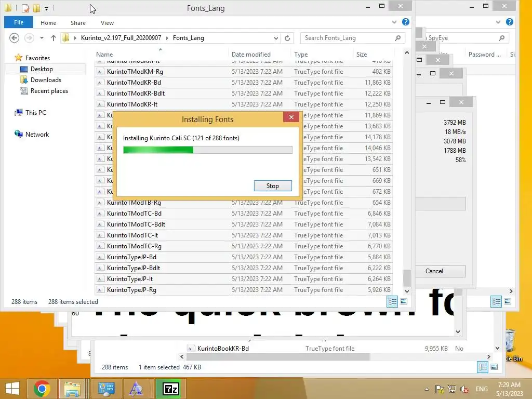Select file KurintoTypeJP-It
Viewport: 532px width, 399px height.
244,278
